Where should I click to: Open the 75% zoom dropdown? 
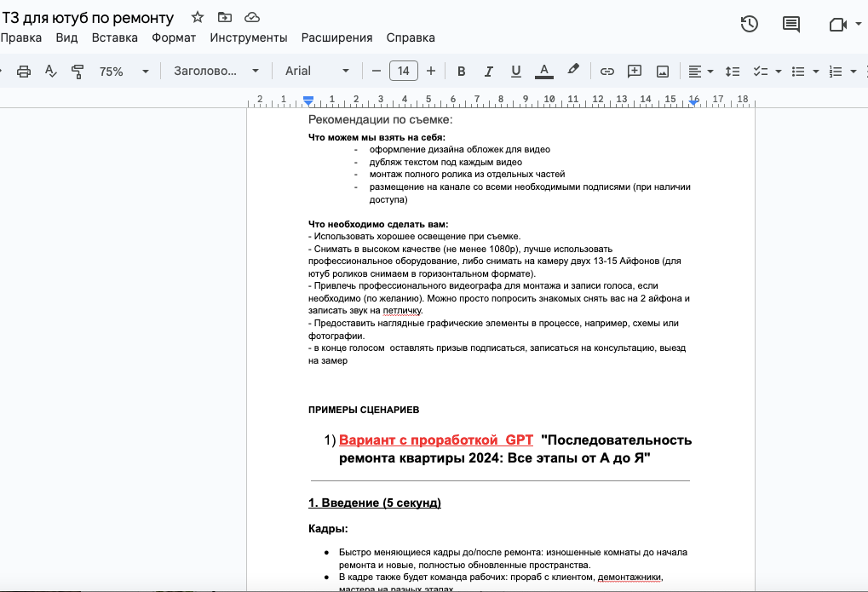tap(124, 71)
